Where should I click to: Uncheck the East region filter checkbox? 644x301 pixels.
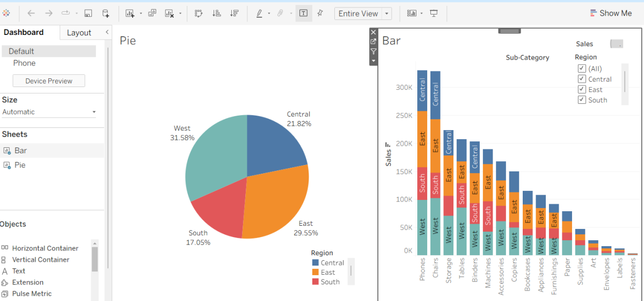[582, 90]
